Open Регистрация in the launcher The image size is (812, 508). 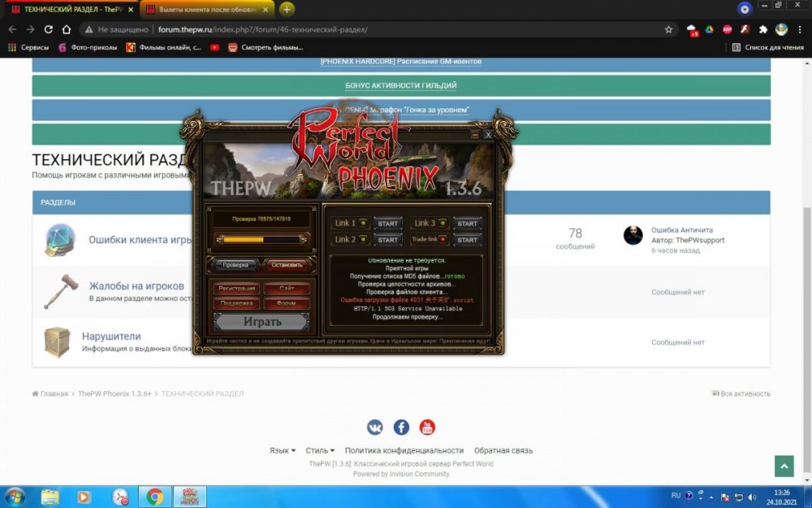coord(236,289)
